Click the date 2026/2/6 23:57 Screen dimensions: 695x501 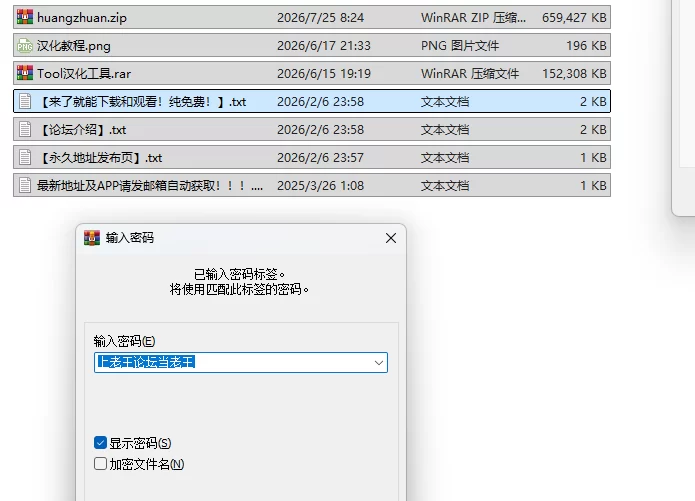coord(320,157)
